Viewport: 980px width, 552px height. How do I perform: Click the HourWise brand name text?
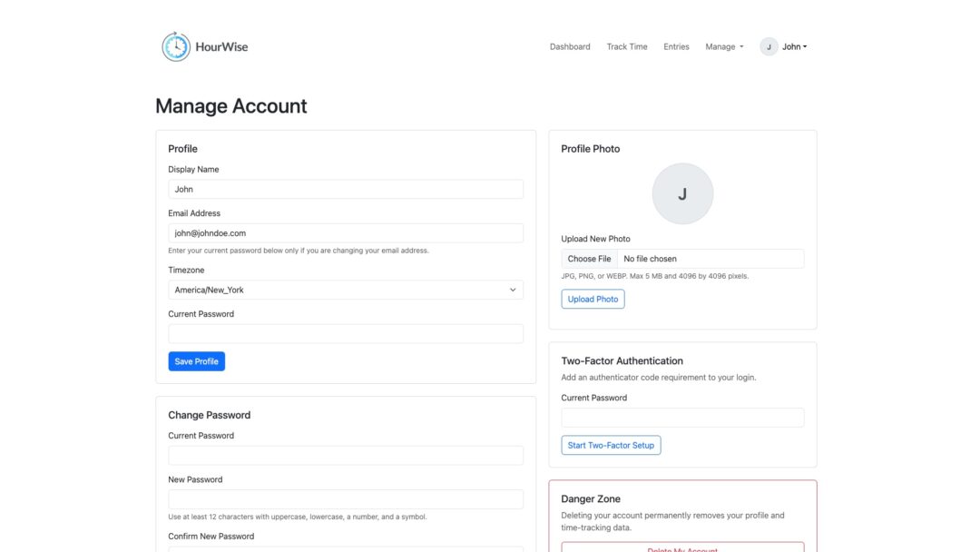point(221,47)
